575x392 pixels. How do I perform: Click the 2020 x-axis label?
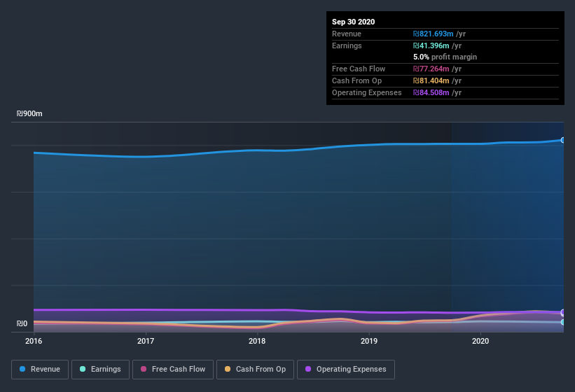(480, 341)
